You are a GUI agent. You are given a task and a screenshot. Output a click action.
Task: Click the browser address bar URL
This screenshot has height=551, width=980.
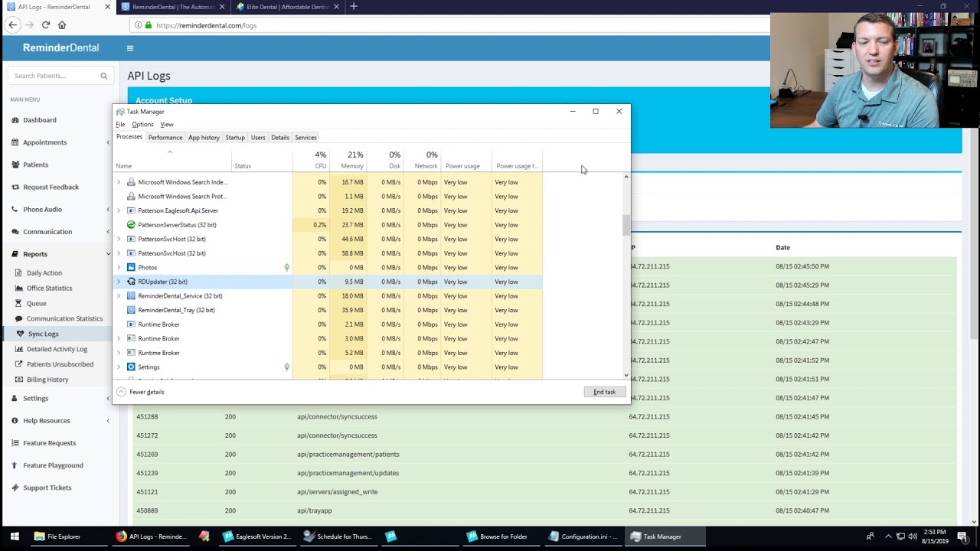click(x=207, y=25)
